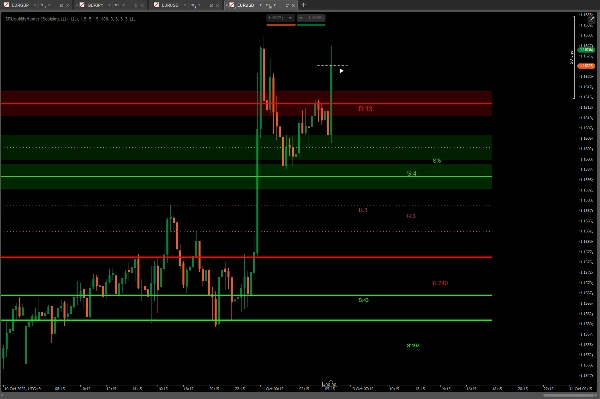This screenshot has width=600, height=399.
Task: Click the indicator name label at chart top left
Action: [70, 19]
